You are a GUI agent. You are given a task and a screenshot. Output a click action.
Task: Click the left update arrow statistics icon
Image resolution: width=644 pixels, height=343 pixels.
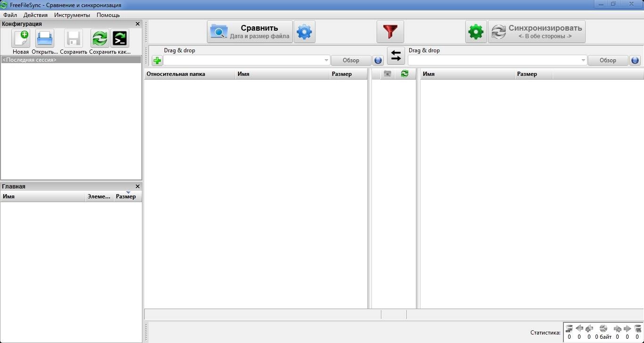tap(579, 328)
